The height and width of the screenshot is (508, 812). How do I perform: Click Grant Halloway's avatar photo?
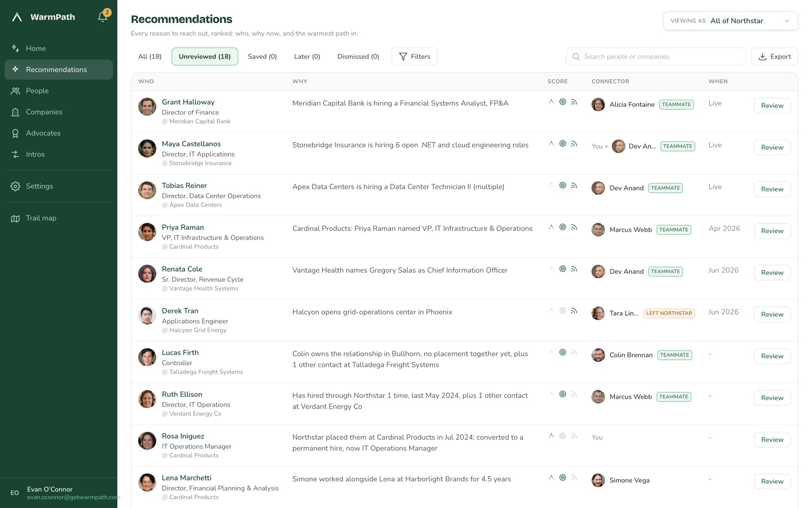[x=147, y=107]
